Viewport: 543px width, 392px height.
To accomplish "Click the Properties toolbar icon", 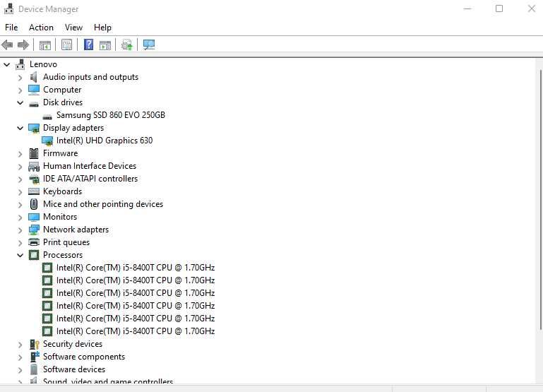I will [x=66, y=44].
